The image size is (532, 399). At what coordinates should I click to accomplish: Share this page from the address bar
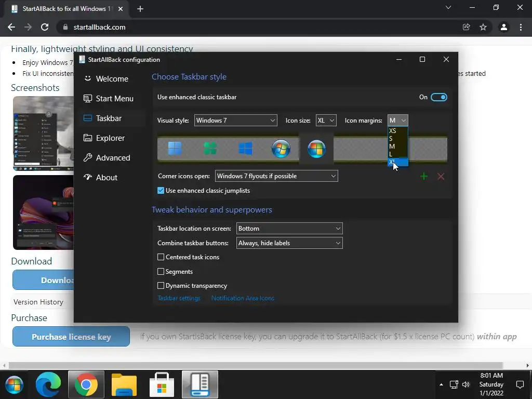(x=467, y=27)
